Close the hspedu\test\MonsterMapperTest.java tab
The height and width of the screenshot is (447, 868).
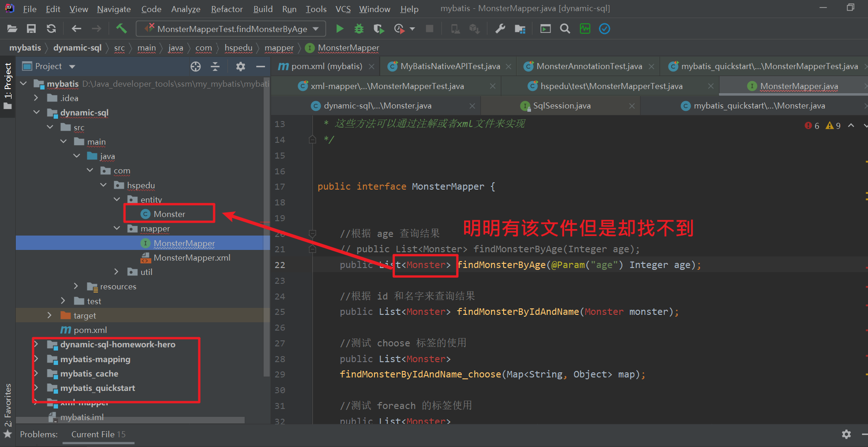tap(711, 86)
